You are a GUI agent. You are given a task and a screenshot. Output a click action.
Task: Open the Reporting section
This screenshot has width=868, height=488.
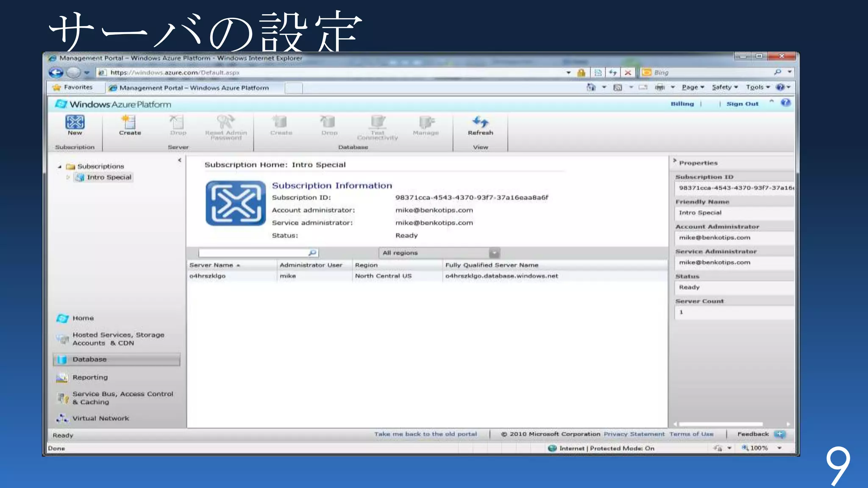[90, 377]
